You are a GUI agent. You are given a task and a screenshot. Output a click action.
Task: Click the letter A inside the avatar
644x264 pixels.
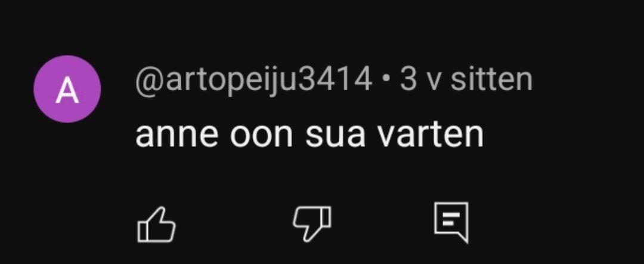click(x=67, y=91)
